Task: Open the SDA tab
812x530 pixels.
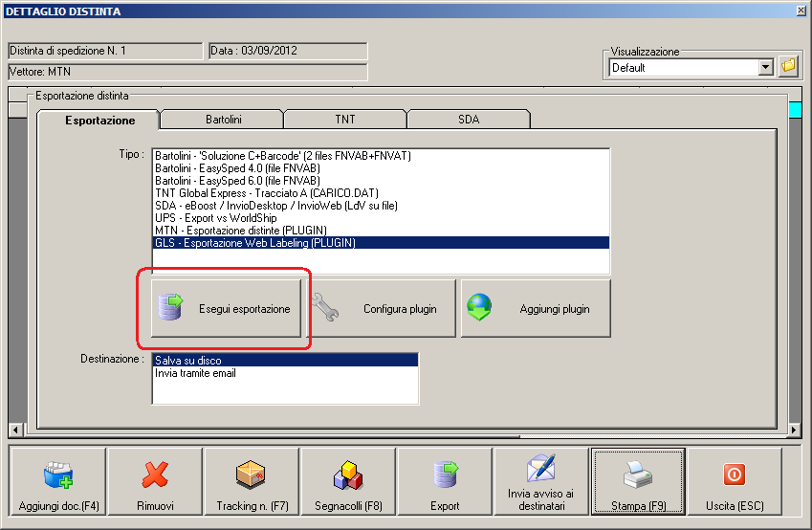Action: [468, 120]
